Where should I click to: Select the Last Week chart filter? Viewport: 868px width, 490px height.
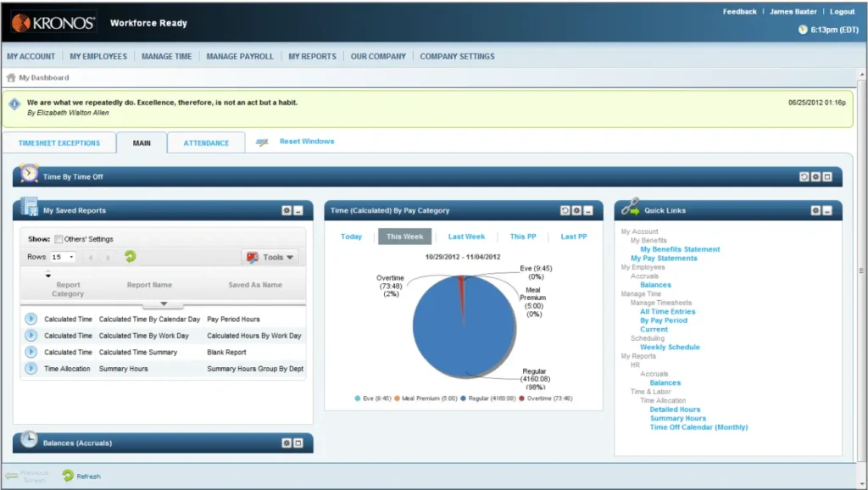click(x=465, y=237)
